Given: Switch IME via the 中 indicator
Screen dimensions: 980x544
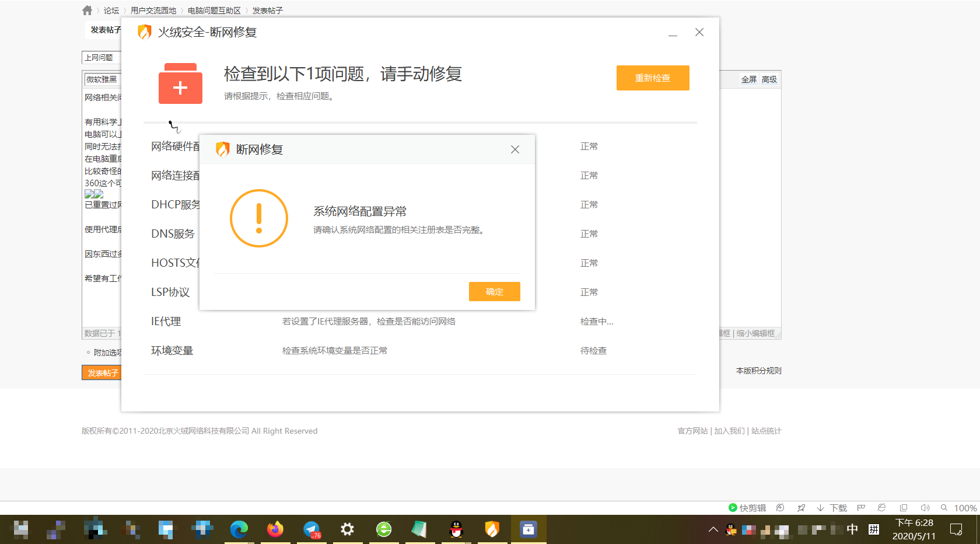Looking at the screenshot, I should tap(852, 529).
